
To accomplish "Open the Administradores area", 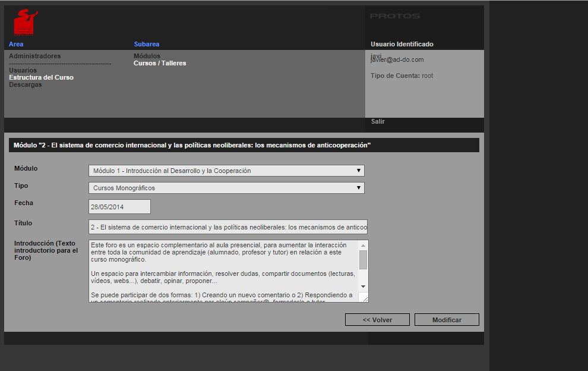I will point(34,56).
